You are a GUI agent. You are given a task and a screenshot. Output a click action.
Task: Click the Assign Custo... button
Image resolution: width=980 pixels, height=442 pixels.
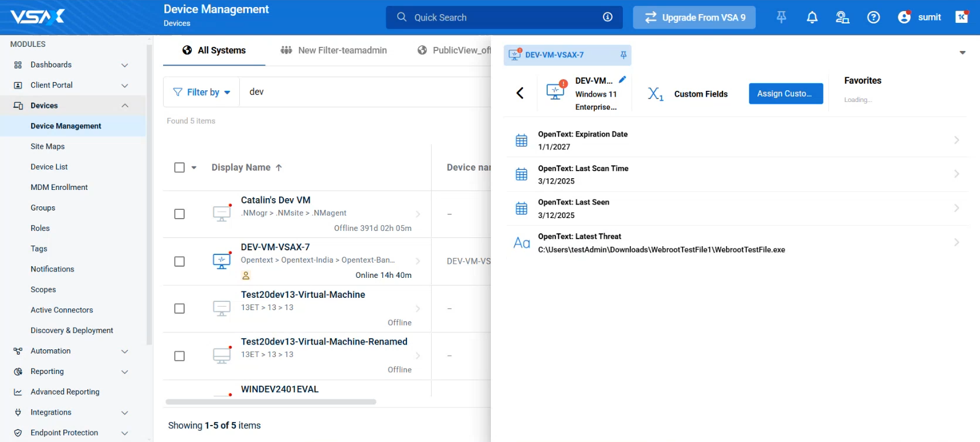click(786, 94)
